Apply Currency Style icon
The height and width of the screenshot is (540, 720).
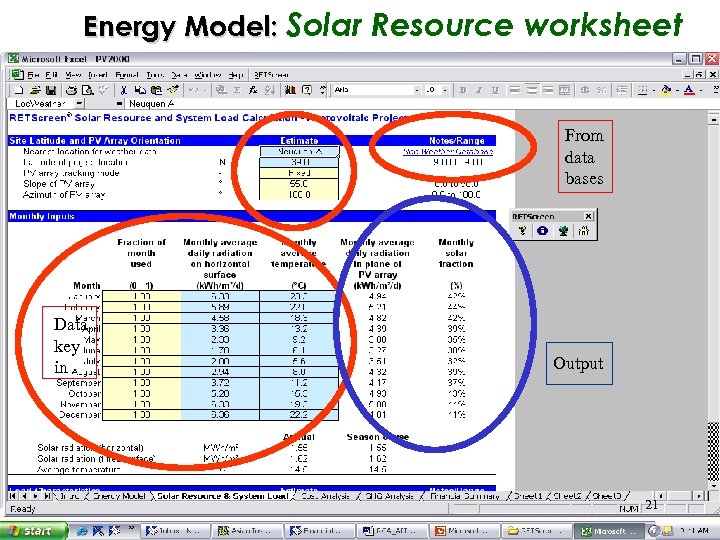[x=585, y=90]
